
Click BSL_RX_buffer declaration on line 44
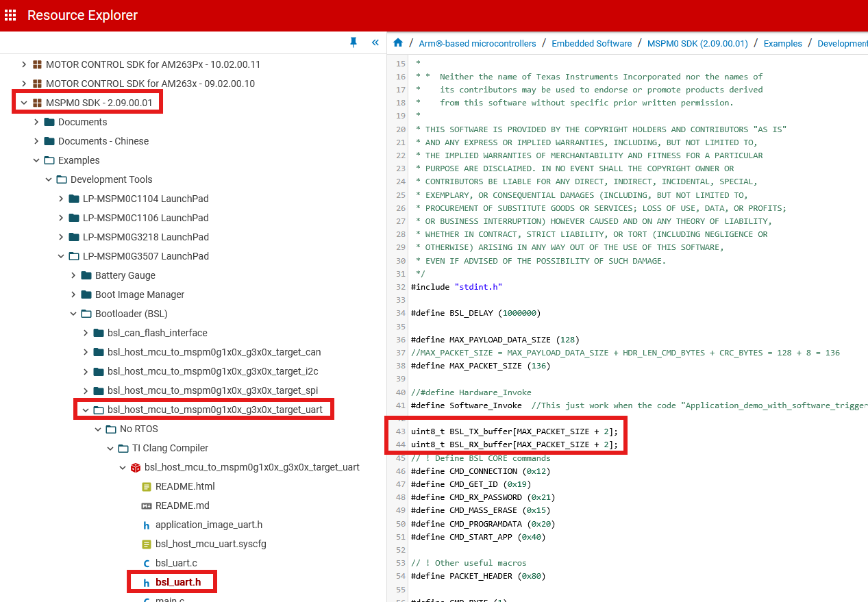click(x=514, y=444)
